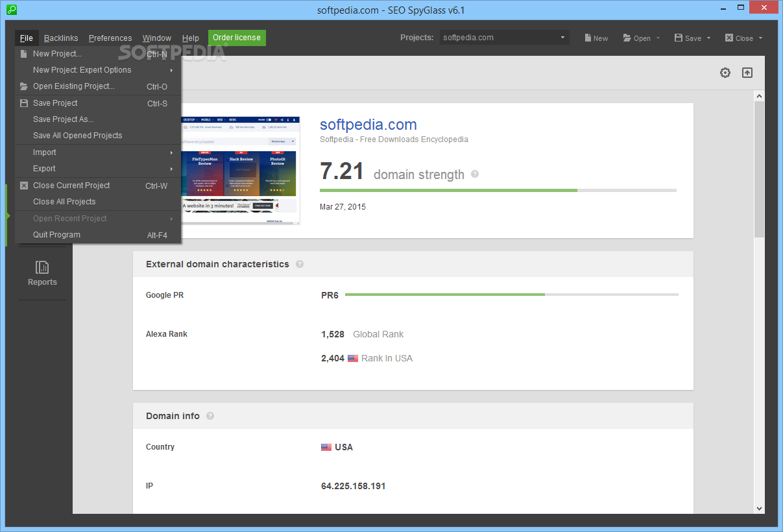This screenshot has width=783, height=532.
Task: Click the 1,528 Global Rank value
Action: 333,335
